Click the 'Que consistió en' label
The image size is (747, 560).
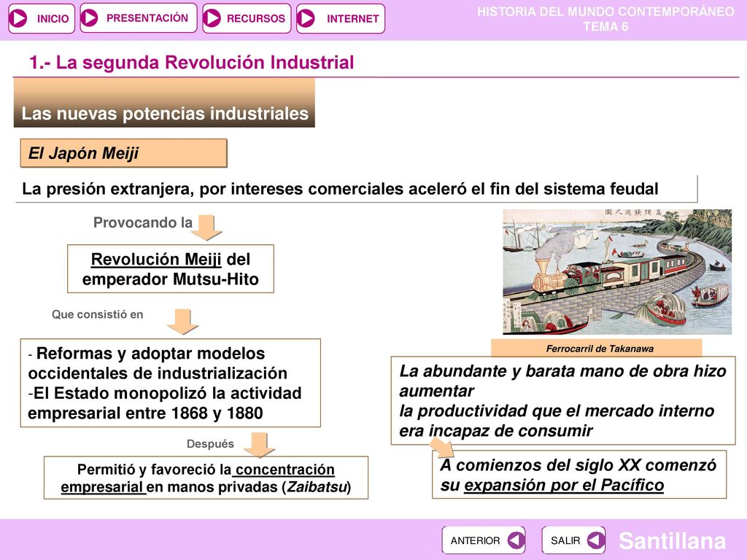98,314
